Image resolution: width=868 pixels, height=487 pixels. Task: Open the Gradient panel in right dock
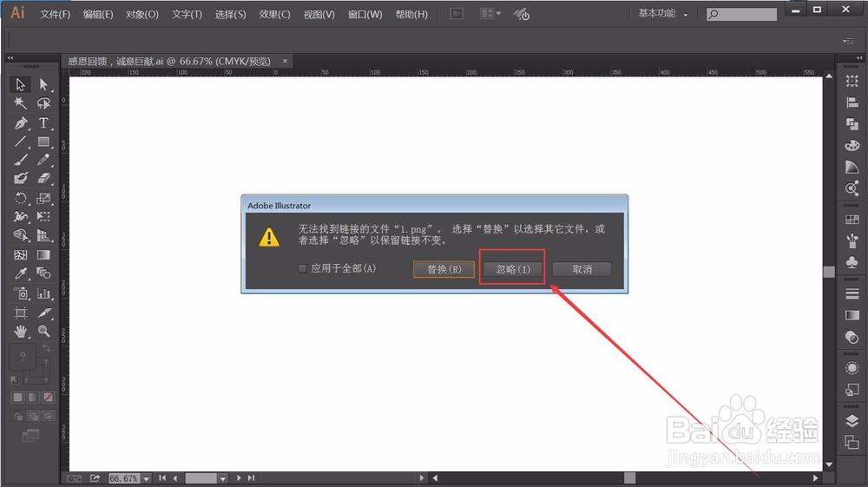[852, 315]
